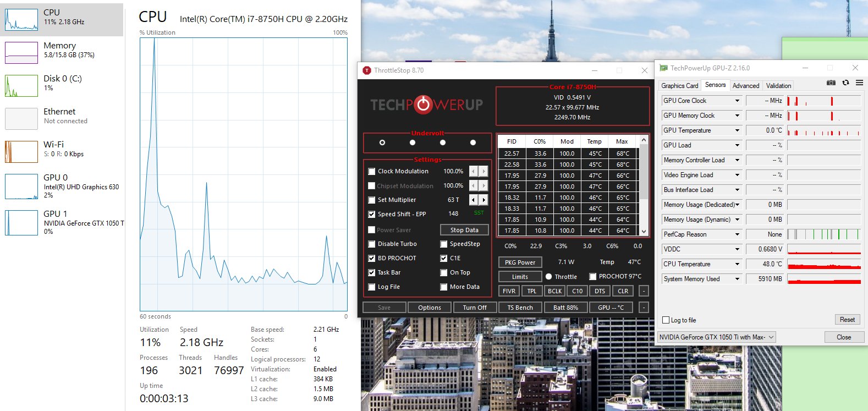The image size is (868, 411).
Task: Expand the Memory Controller Load dropdown
Action: click(737, 160)
